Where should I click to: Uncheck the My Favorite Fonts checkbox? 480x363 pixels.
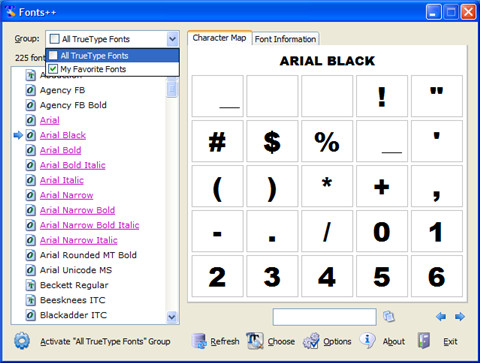(x=53, y=69)
